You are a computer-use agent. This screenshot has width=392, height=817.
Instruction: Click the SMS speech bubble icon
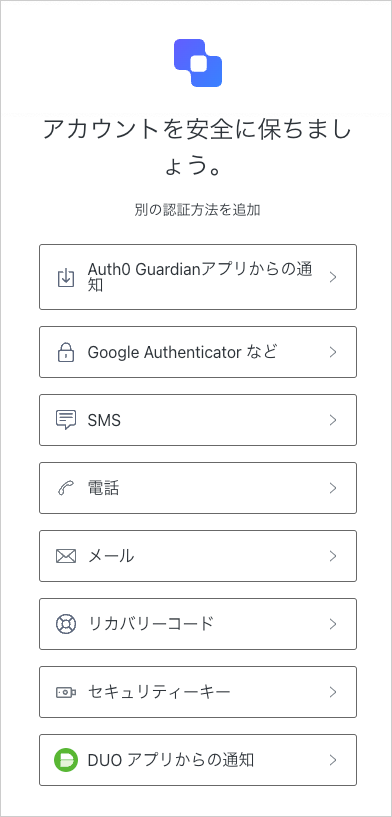click(66, 420)
